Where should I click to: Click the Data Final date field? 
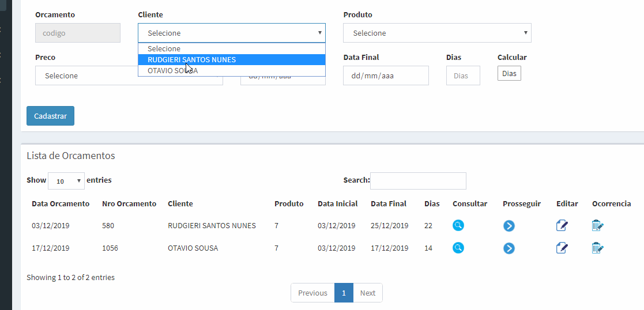point(386,75)
